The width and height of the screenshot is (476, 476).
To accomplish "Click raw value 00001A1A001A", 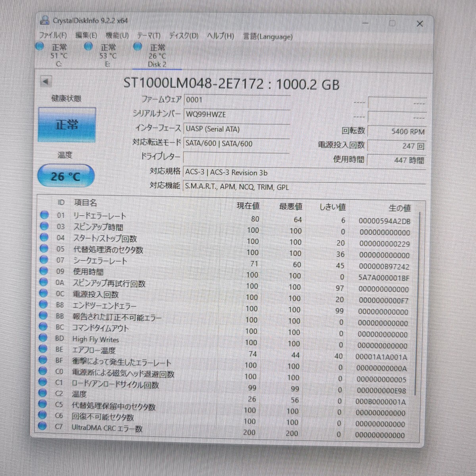I will [381, 357].
